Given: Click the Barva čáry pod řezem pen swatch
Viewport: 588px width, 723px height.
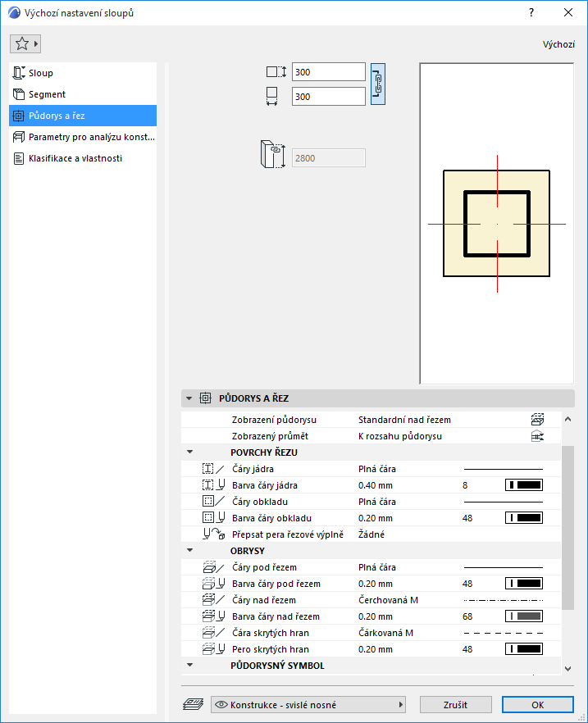Looking at the screenshot, I should pyautogui.click(x=524, y=584).
